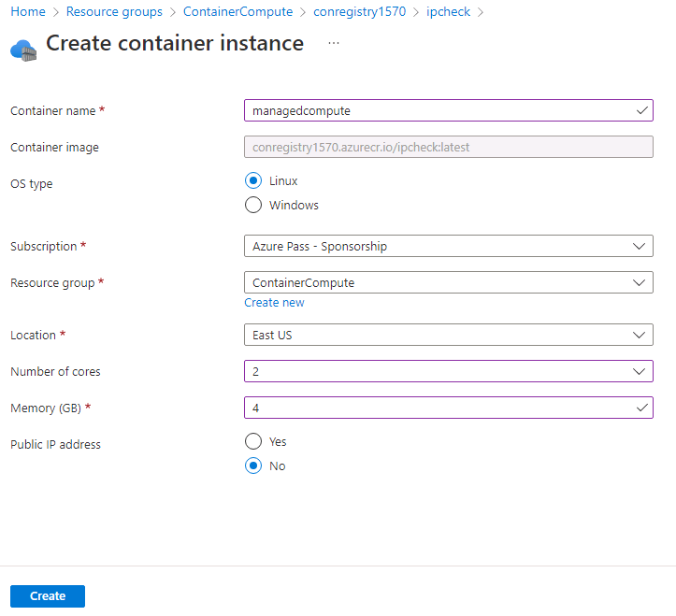Open the Number of cores dropdown
676x616 pixels.
pos(449,371)
